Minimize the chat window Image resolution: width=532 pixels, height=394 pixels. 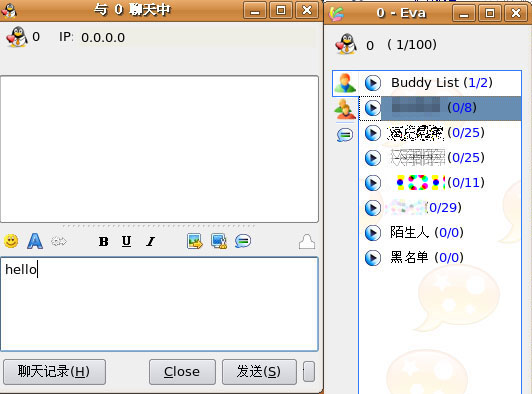click(x=255, y=11)
